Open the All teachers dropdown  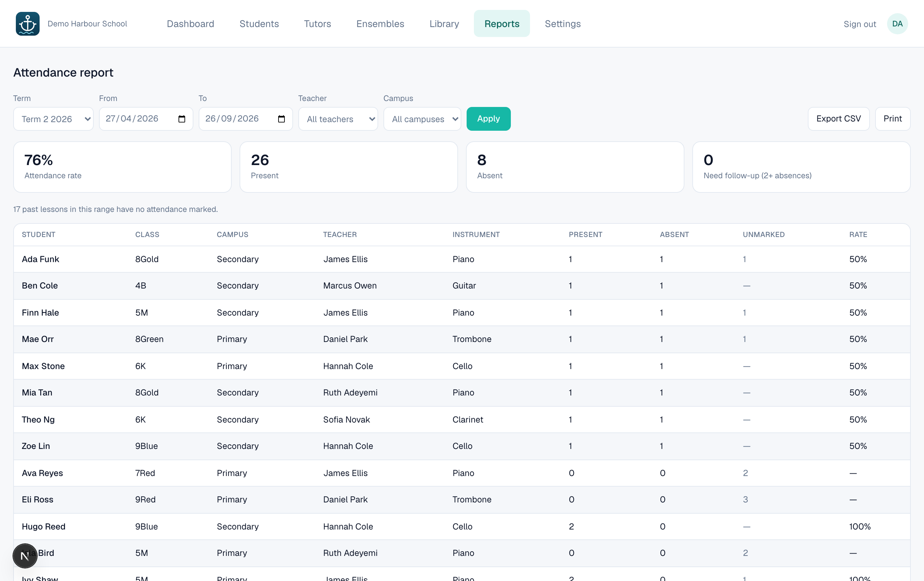(x=338, y=119)
